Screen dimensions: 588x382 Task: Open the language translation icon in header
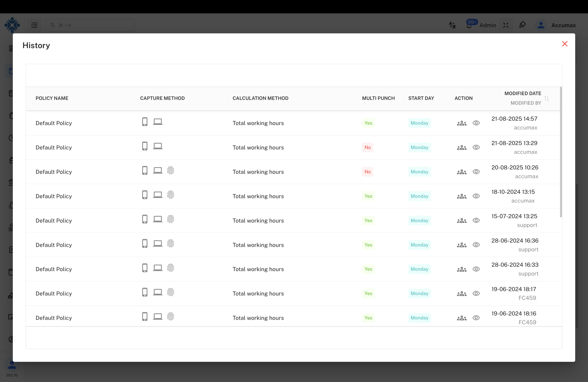click(x=452, y=25)
